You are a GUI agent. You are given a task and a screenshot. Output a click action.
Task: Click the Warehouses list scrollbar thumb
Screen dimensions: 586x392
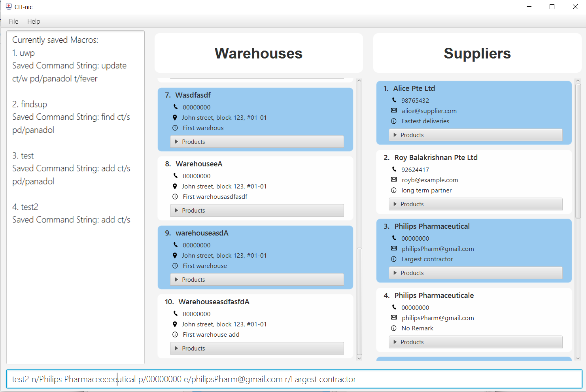(359, 301)
